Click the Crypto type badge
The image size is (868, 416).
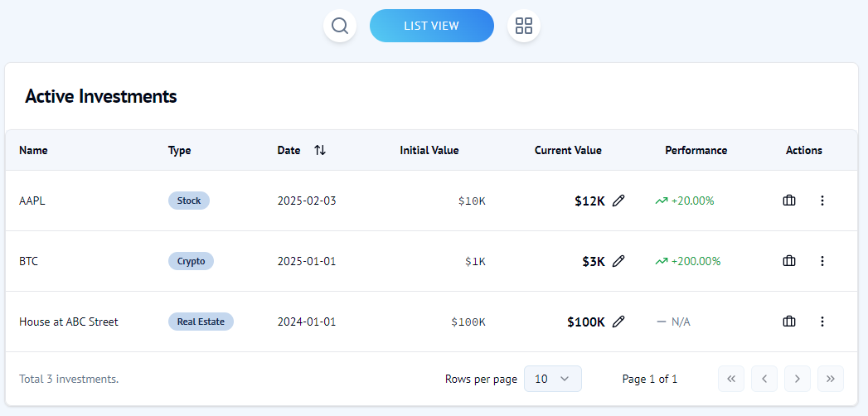pos(192,261)
